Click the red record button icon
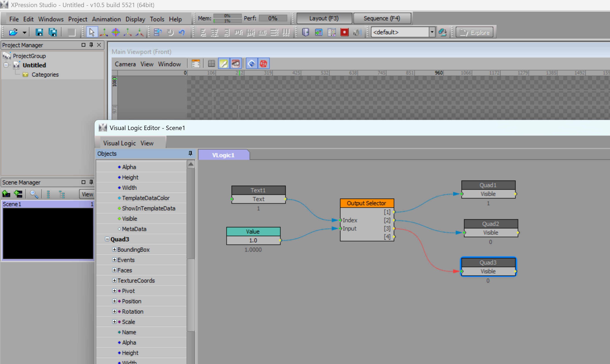The image size is (610, 364). tap(344, 32)
